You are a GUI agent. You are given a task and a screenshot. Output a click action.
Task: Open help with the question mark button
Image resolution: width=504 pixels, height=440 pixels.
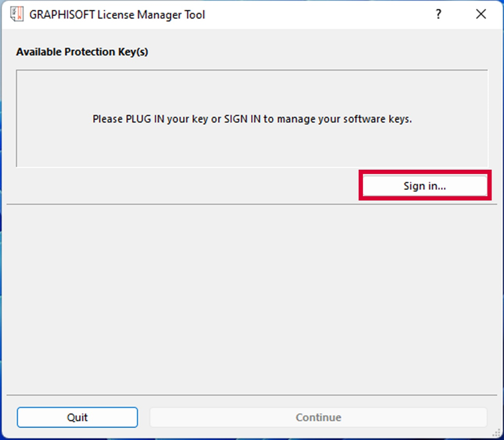[438, 14]
